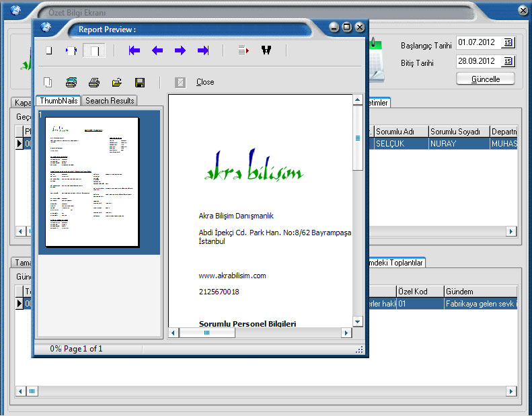Switch to ThumbNails tab
The width and height of the screenshot is (532, 416).
coord(59,101)
